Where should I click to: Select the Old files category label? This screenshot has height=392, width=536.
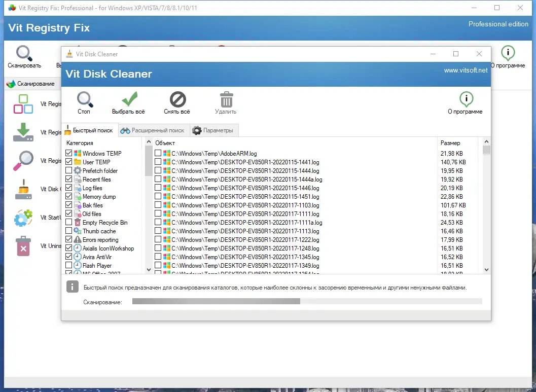pos(92,214)
